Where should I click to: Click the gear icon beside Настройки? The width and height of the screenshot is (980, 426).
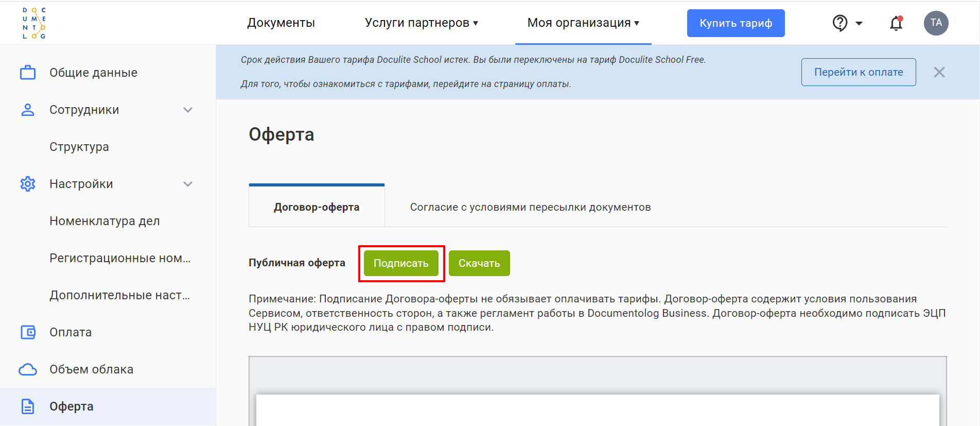point(28,184)
